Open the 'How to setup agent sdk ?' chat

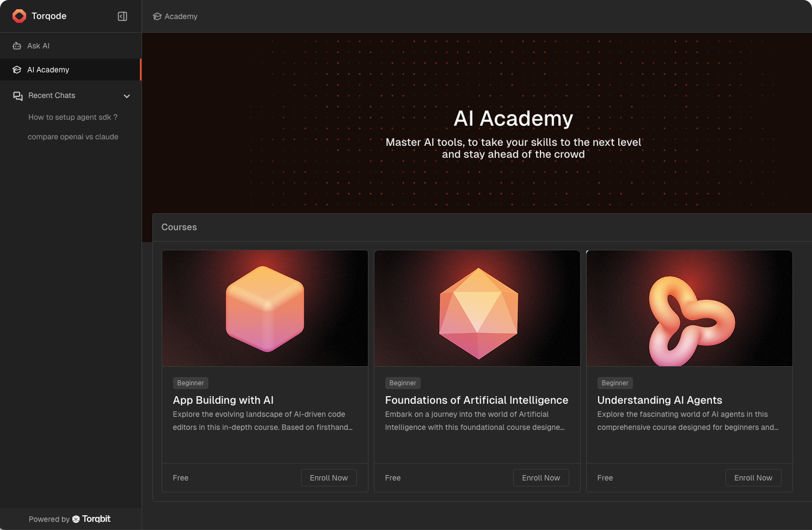[x=73, y=117]
